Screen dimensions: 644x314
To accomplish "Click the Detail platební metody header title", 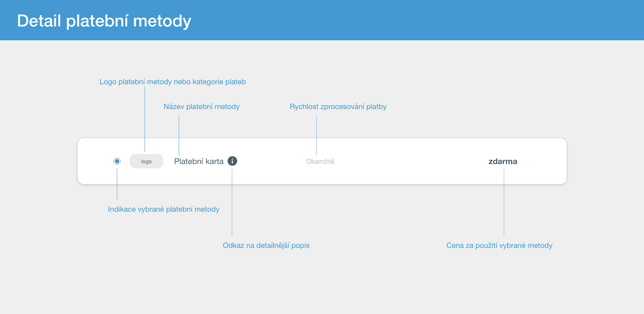I will [x=104, y=21].
